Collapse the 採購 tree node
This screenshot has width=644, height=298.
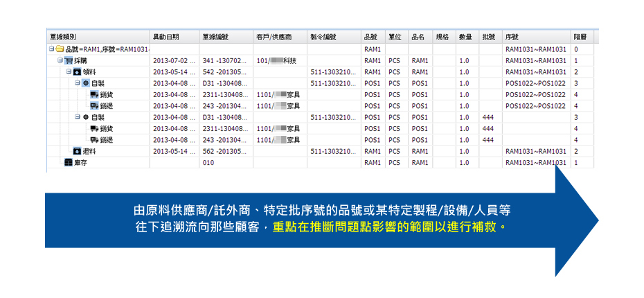60,61
